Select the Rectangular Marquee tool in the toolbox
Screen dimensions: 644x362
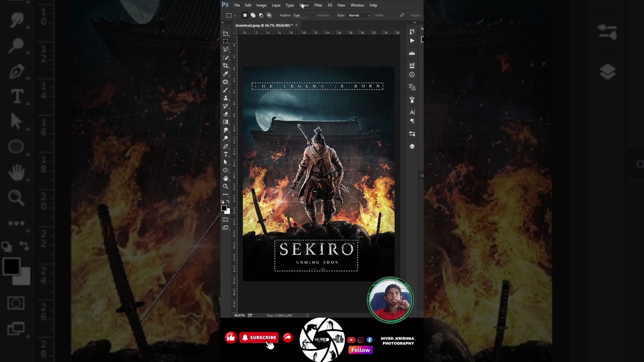click(x=225, y=42)
